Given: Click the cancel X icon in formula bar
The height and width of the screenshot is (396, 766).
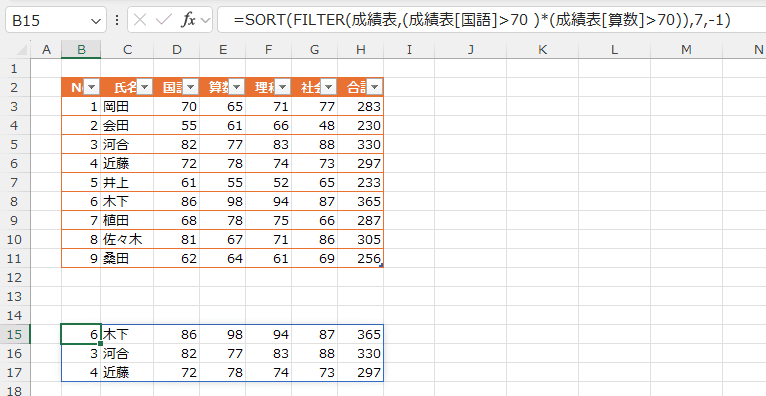Looking at the screenshot, I should [140, 20].
